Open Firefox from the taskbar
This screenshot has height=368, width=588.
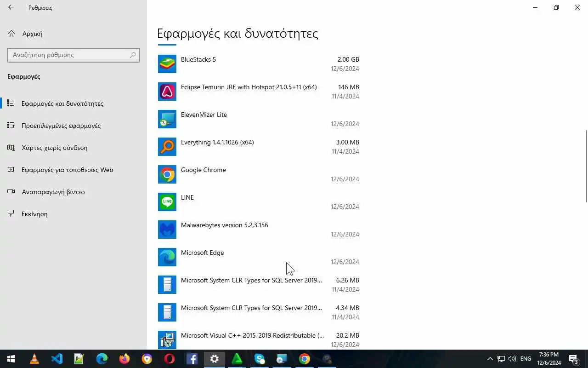tap(124, 359)
